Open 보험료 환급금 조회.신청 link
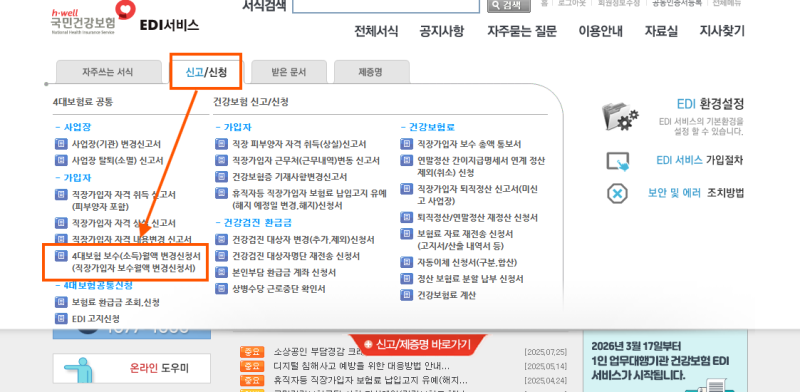 tap(116, 303)
